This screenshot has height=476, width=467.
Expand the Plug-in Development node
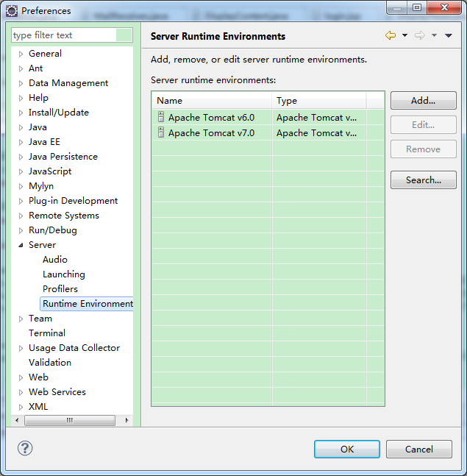[x=21, y=201]
